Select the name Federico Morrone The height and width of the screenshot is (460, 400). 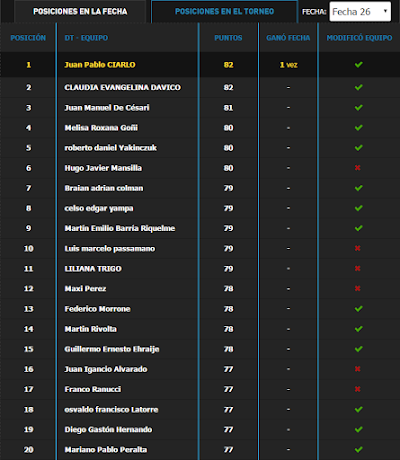(x=97, y=309)
